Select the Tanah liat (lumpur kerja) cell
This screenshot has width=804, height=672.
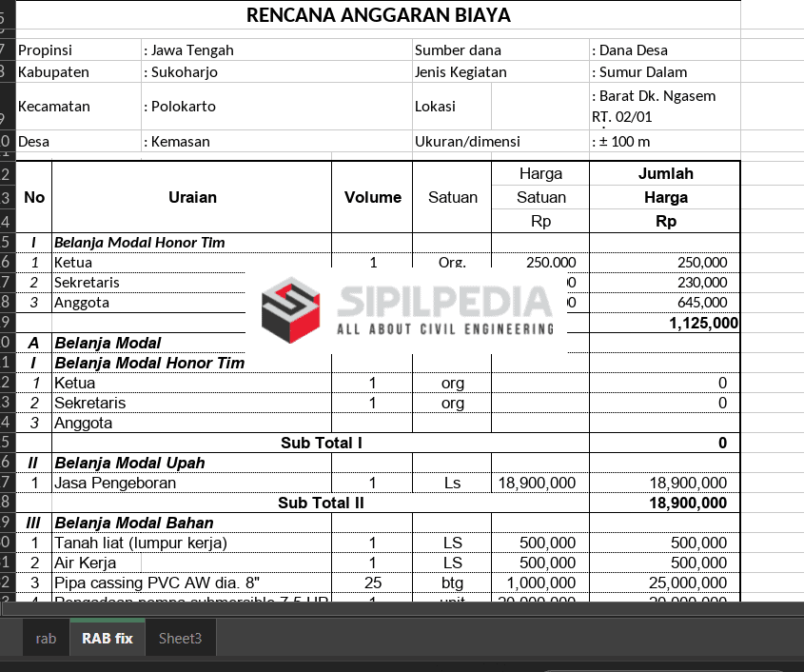pos(191,543)
